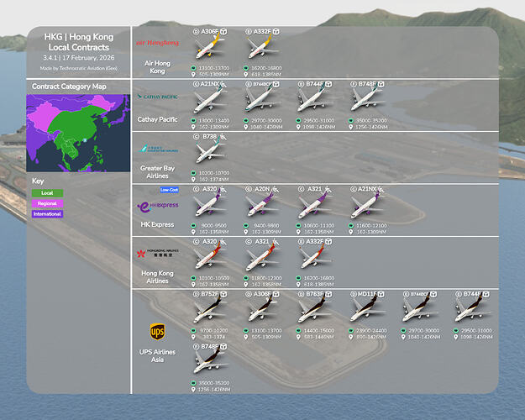Select the Hong Kong Airlines A332F aircraft

point(315,257)
